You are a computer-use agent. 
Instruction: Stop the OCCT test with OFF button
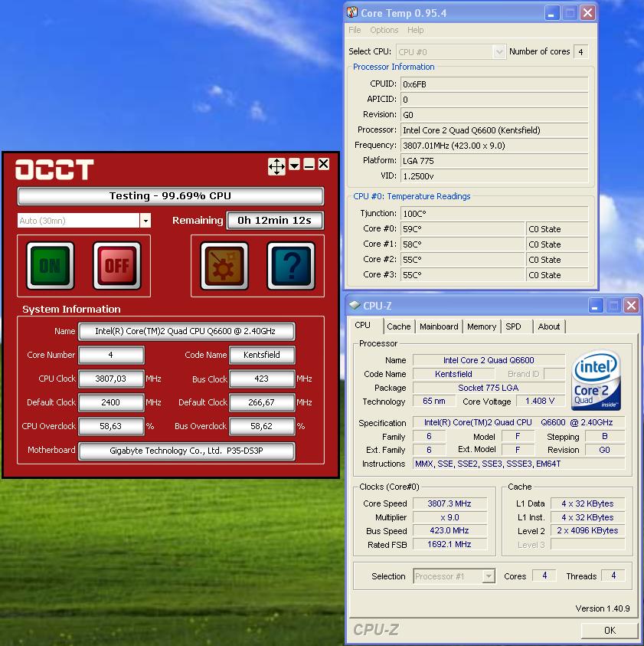pyautogui.click(x=117, y=266)
